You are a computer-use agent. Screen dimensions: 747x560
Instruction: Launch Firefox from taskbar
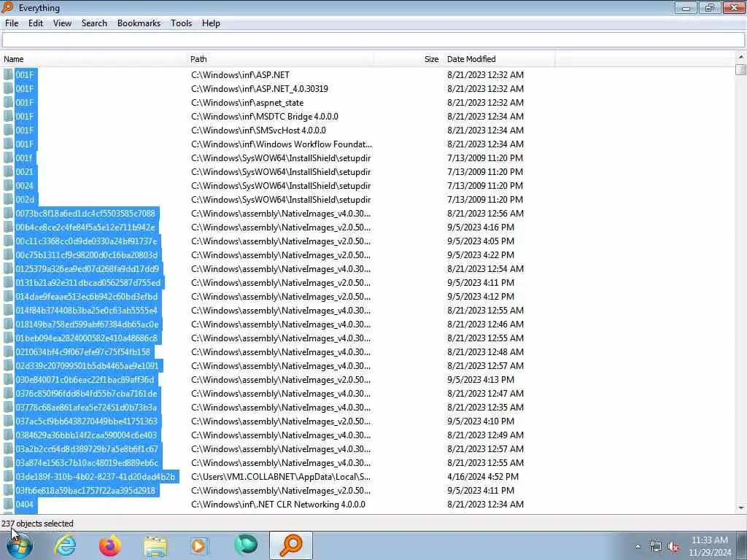(110, 545)
